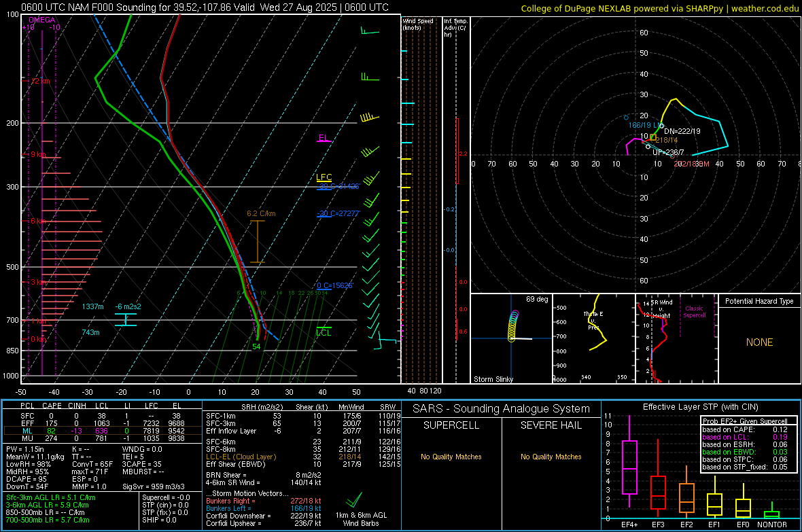This screenshot has height=532, width=802.
Task: Select the SFC parcel row
Action: (x=102, y=416)
